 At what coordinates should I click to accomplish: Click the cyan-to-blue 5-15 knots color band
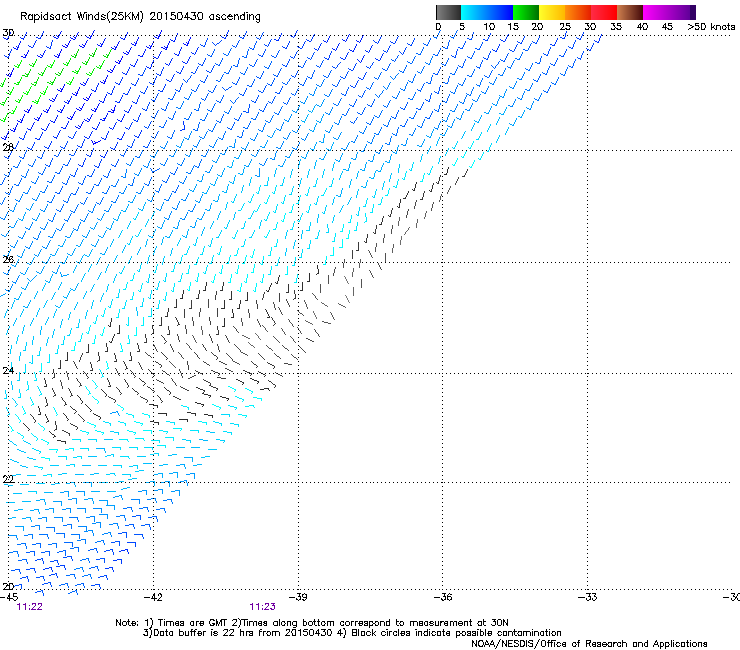(x=487, y=12)
